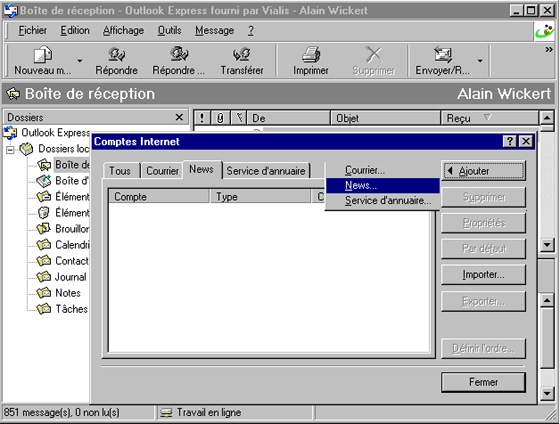This screenshot has width=560, height=424.
Task: Click the Fermer button
Action: point(483,382)
